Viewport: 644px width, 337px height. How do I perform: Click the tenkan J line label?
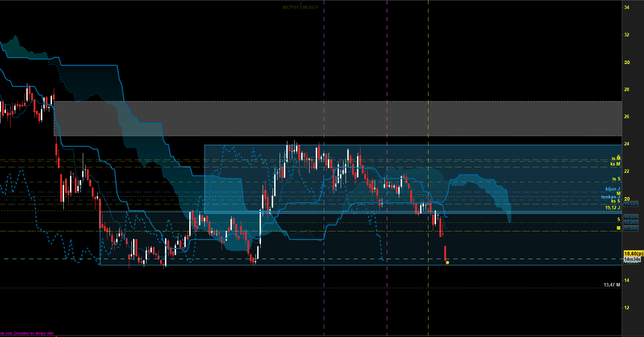tap(610, 197)
